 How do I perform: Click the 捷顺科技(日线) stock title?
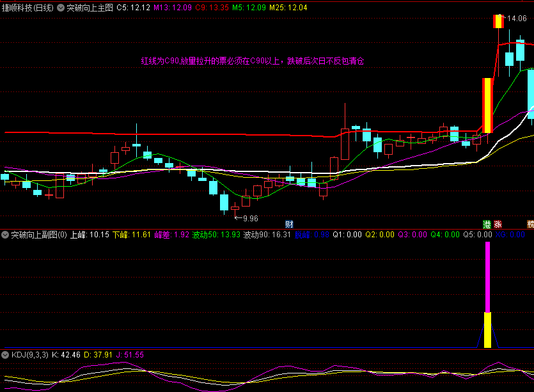(27, 8)
